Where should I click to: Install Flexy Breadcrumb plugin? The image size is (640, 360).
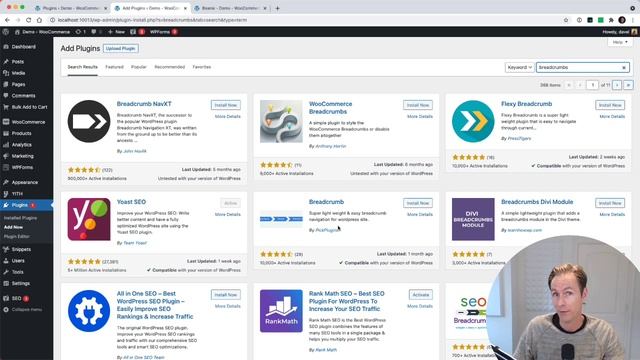(610, 105)
